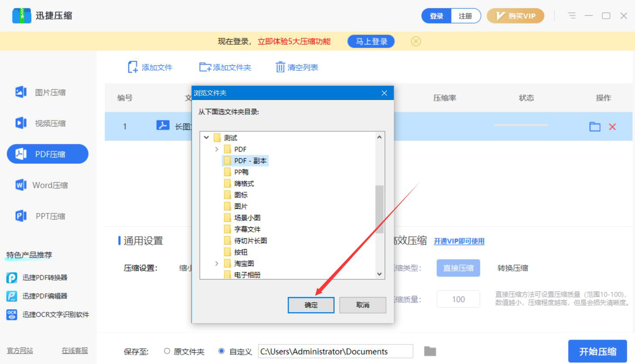Screen dimensions: 635x364
Task: Click the 马上登录 banner button
Action: (371, 41)
